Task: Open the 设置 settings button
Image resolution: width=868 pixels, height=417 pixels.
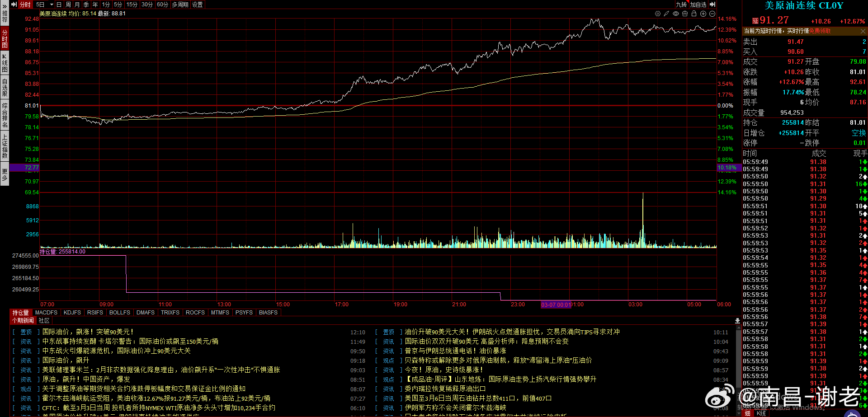Action: click(198, 5)
